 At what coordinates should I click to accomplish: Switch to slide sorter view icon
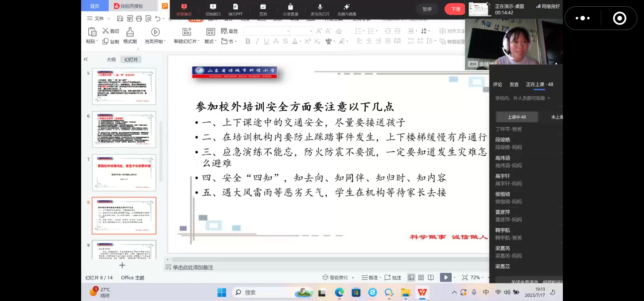click(x=421, y=278)
